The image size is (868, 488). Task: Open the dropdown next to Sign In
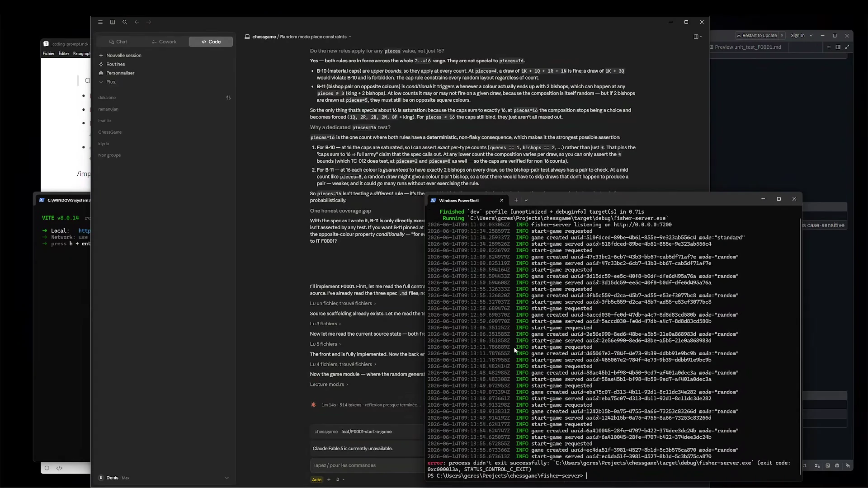click(x=811, y=35)
